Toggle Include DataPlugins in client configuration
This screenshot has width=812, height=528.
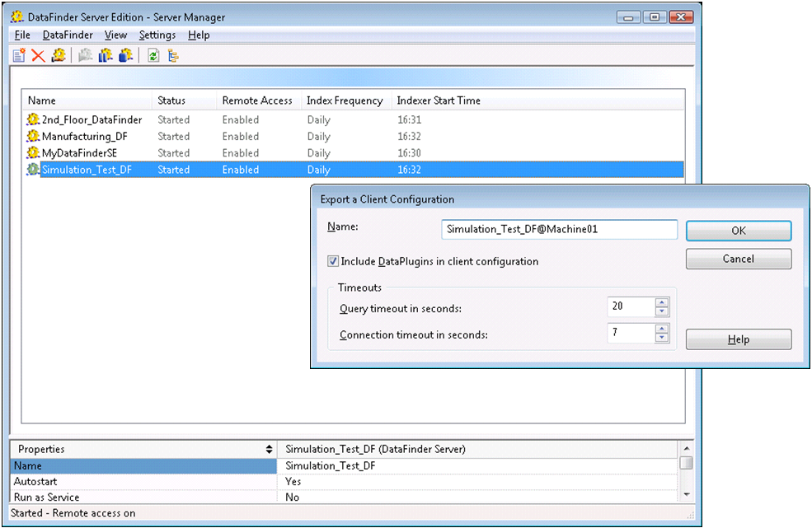coord(333,261)
